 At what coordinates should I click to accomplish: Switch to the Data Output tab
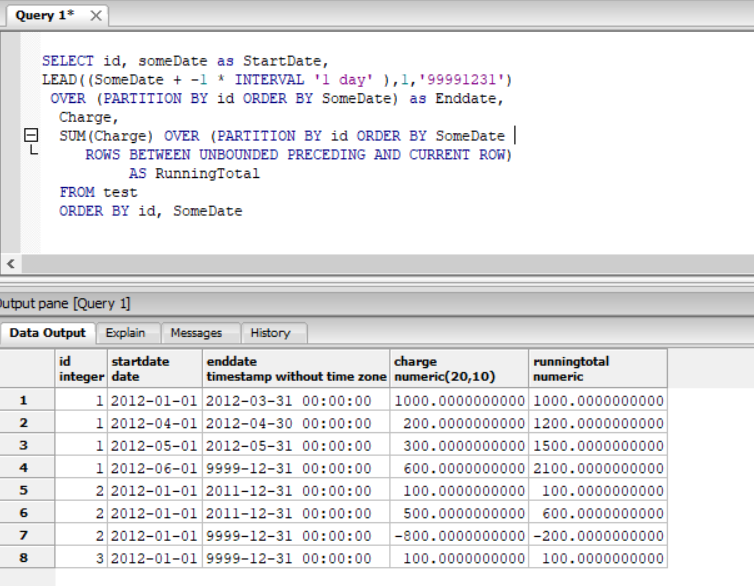(x=48, y=333)
